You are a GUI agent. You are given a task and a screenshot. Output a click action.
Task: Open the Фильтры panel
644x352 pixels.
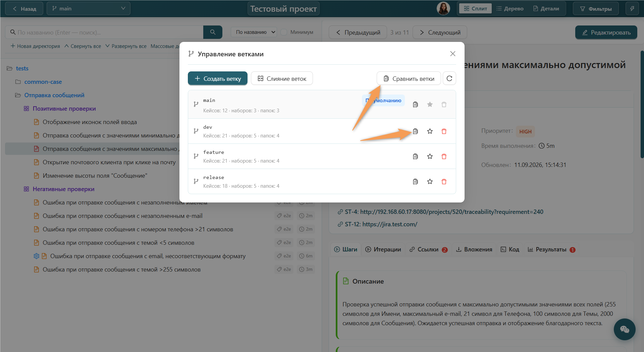(x=596, y=8)
